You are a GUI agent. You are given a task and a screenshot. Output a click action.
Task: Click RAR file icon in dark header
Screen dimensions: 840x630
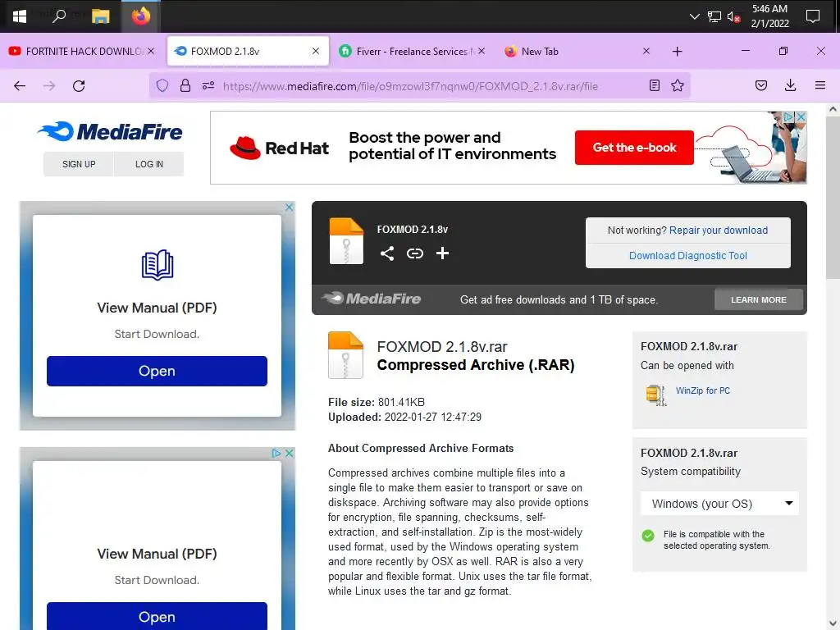[x=346, y=241]
